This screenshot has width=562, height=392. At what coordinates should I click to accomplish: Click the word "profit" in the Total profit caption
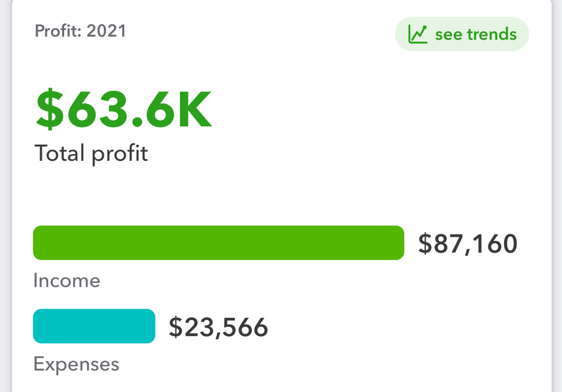click(x=119, y=154)
